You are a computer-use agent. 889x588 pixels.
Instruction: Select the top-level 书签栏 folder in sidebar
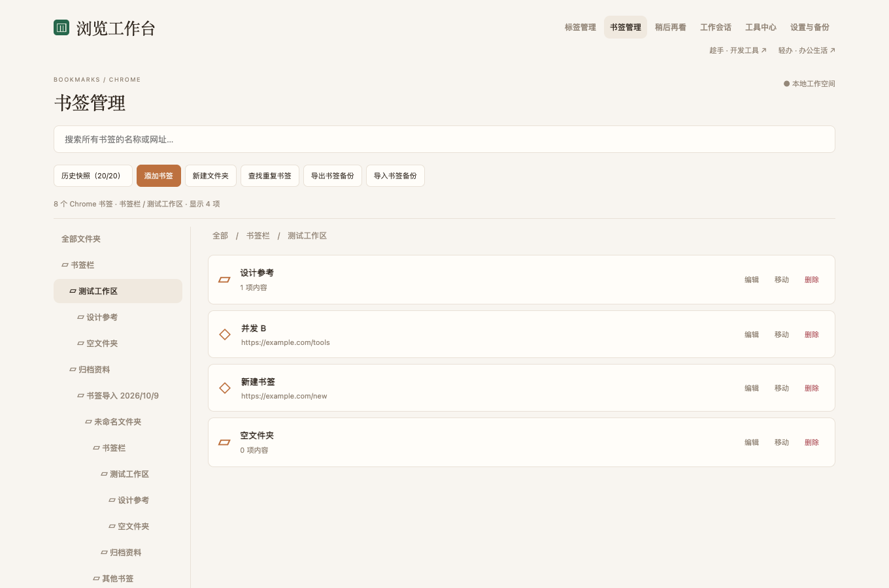coord(118,265)
